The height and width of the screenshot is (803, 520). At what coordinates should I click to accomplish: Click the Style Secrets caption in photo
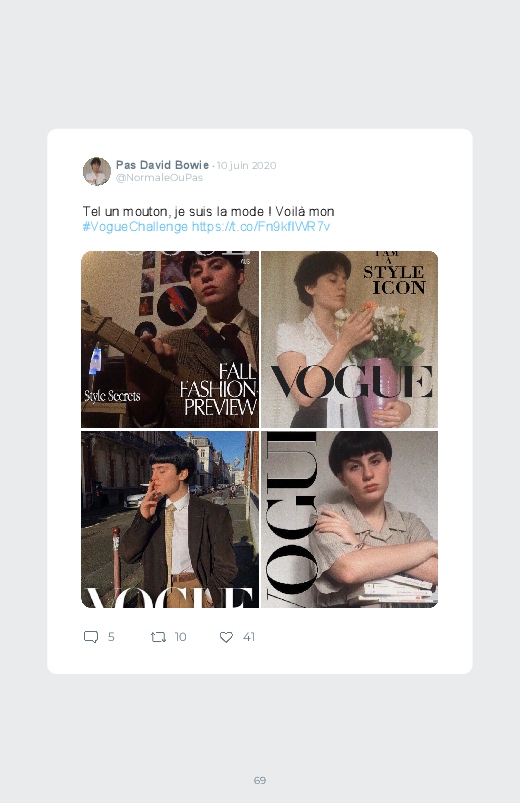point(112,396)
